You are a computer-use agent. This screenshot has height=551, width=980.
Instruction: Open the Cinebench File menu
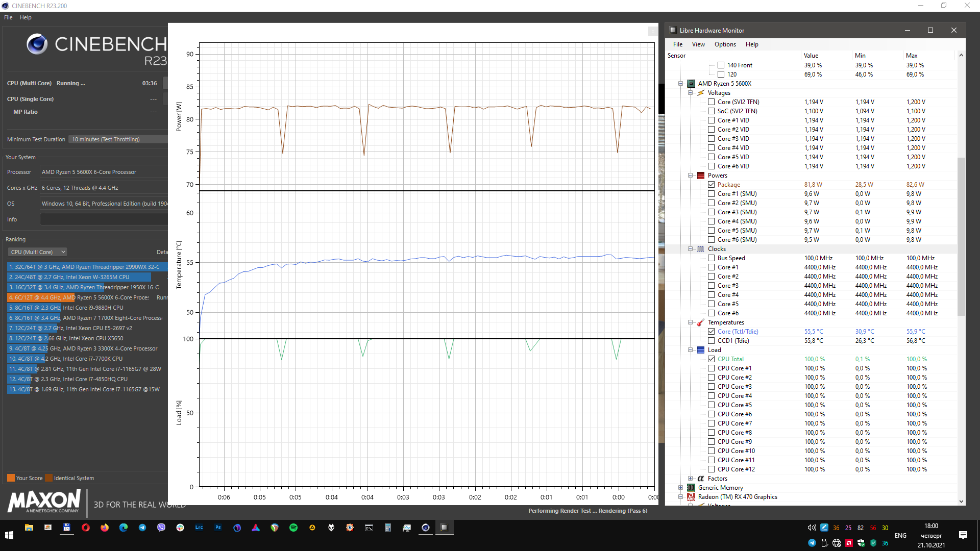pos(8,17)
